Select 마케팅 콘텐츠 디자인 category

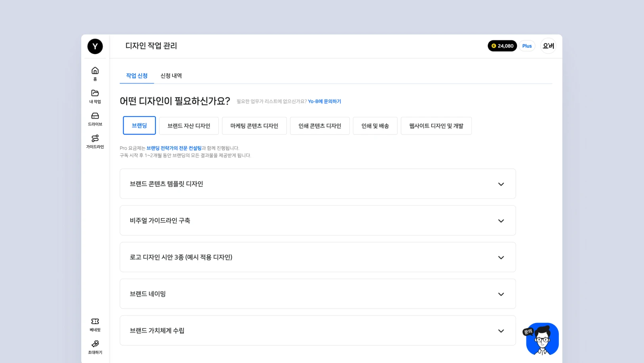tap(254, 126)
